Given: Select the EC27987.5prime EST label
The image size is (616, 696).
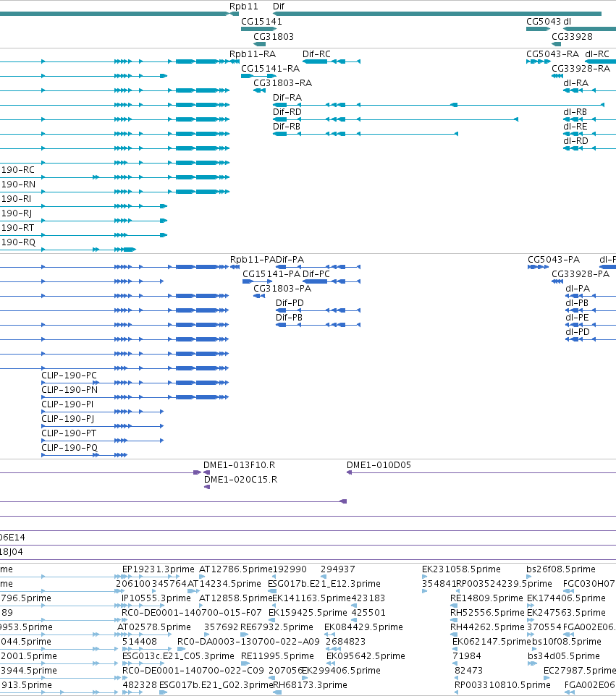Looking at the screenshot, I should (x=580, y=670).
